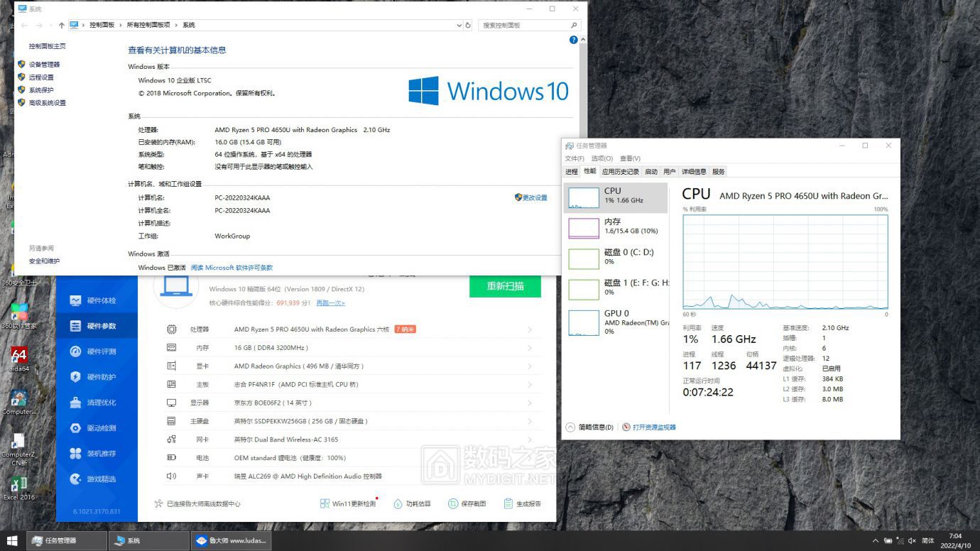Click the 再跑一次 link
The width and height of the screenshot is (980, 551).
pos(330,302)
